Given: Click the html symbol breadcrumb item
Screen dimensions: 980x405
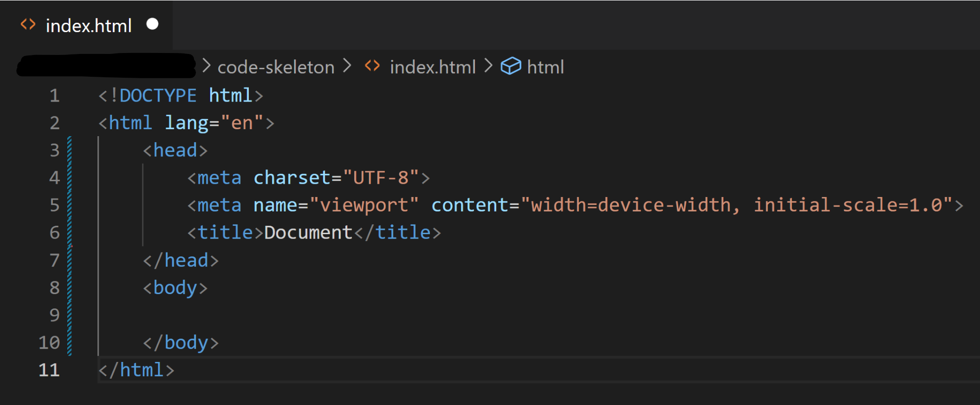Looking at the screenshot, I should coord(545,67).
